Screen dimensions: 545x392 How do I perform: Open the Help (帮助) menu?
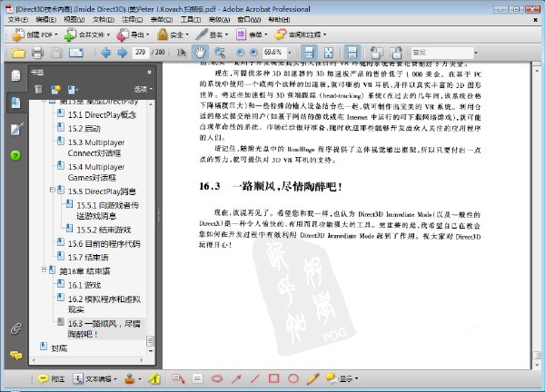[x=279, y=20]
